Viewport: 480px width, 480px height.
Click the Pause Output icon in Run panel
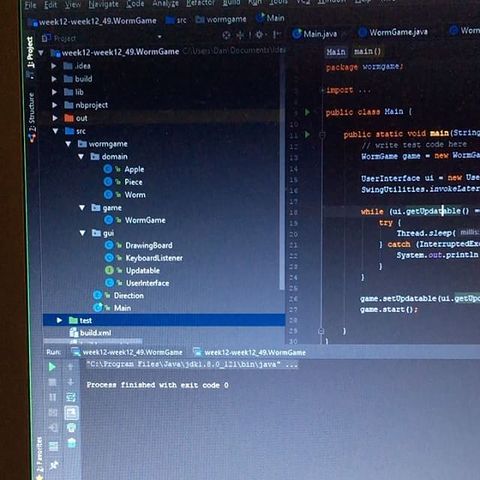[x=53, y=397]
